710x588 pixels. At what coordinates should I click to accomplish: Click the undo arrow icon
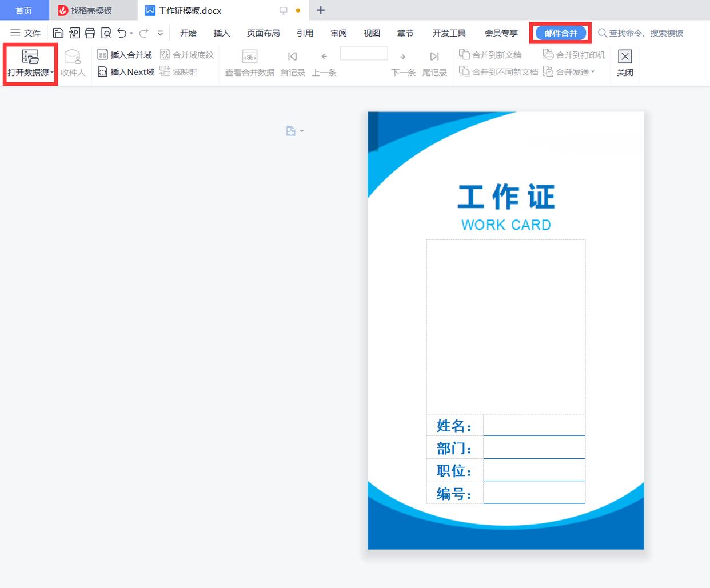click(x=122, y=33)
